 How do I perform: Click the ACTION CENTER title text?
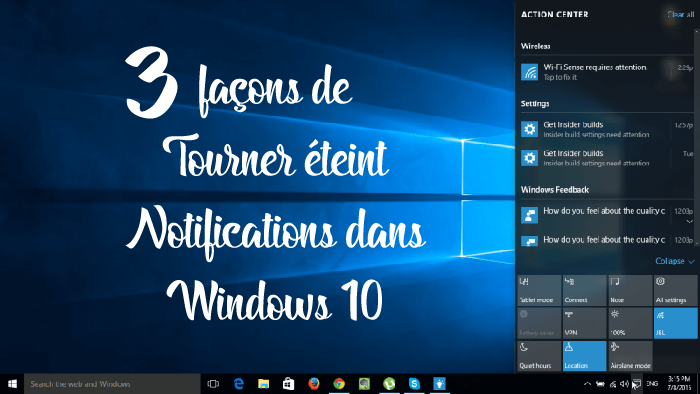tap(554, 14)
